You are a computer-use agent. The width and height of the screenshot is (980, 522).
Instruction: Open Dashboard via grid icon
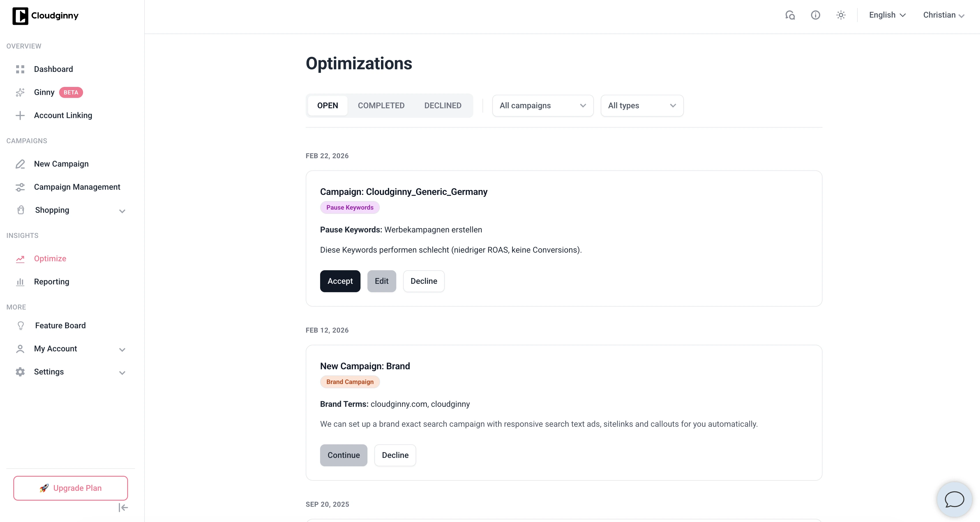pos(20,69)
